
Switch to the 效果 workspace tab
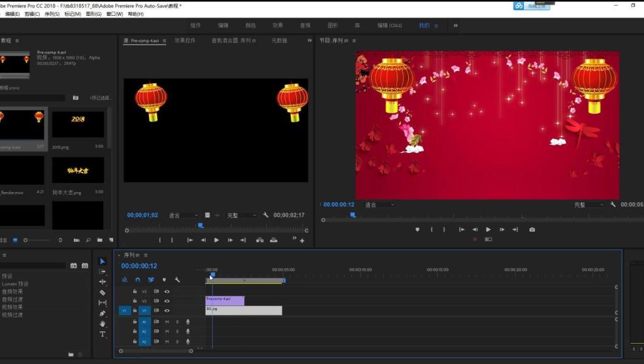pos(277,25)
